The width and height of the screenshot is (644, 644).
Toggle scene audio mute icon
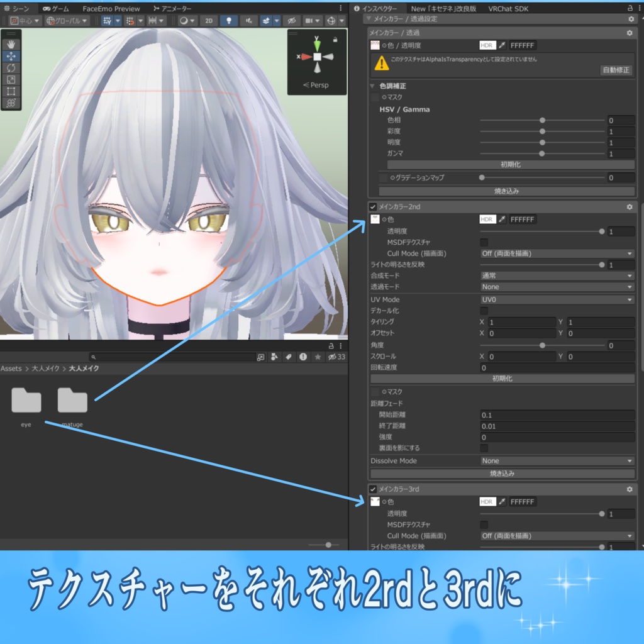coord(249,21)
